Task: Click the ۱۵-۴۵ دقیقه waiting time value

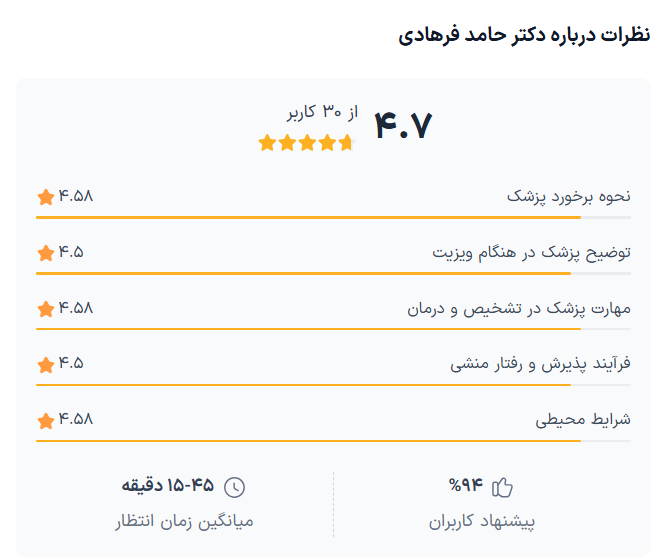Action: [168, 487]
